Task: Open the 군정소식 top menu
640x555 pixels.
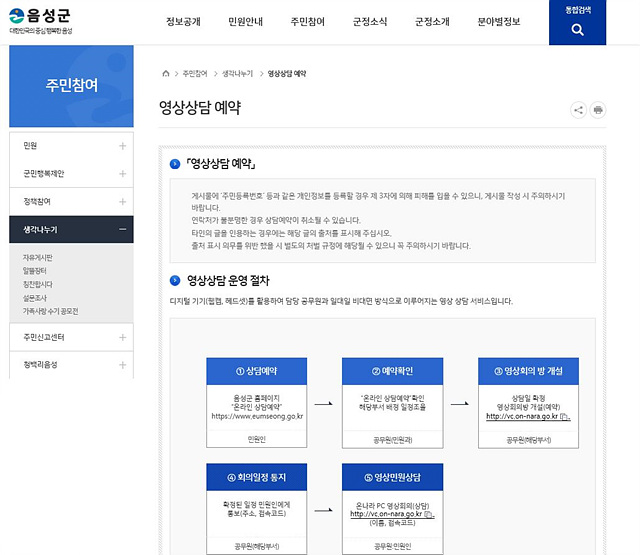Action: click(x=370, y=22)
